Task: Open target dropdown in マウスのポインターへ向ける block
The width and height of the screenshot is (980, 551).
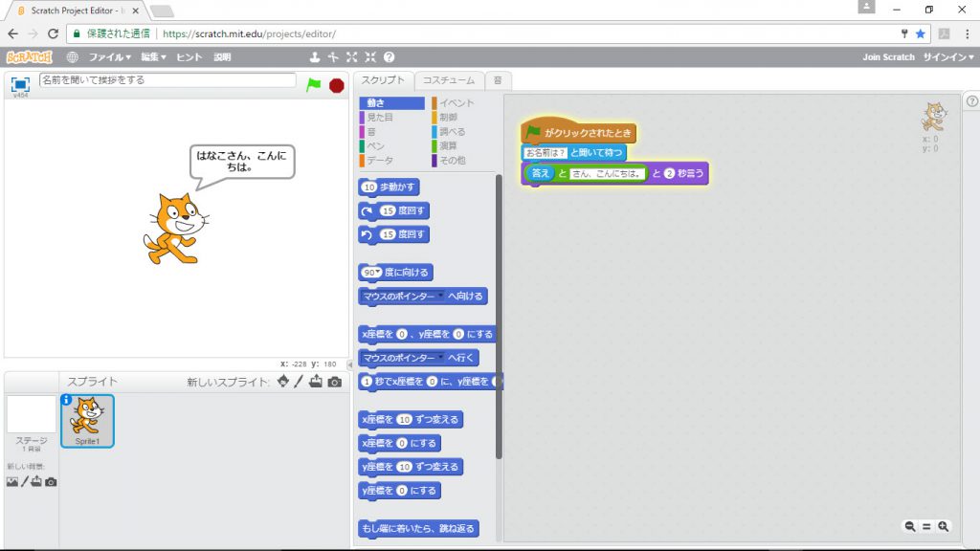Action: tap(440, 297)
